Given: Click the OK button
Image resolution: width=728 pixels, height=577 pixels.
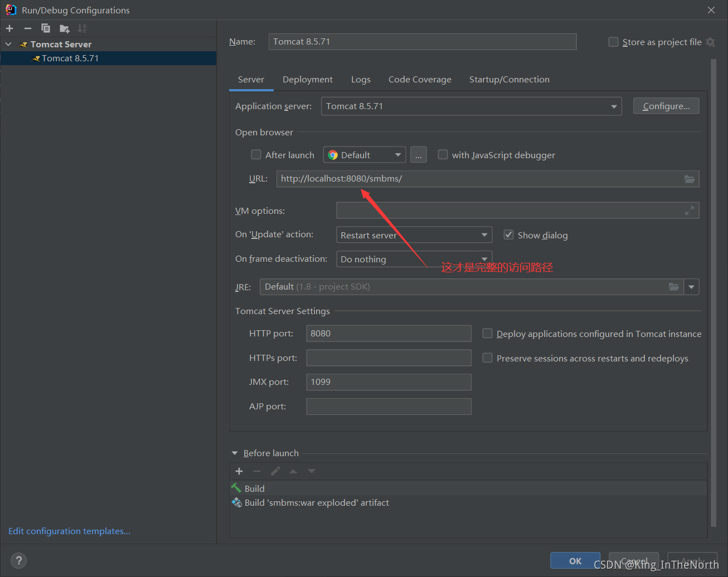Looking at the screenshot, I should click(x=575, y=561).
